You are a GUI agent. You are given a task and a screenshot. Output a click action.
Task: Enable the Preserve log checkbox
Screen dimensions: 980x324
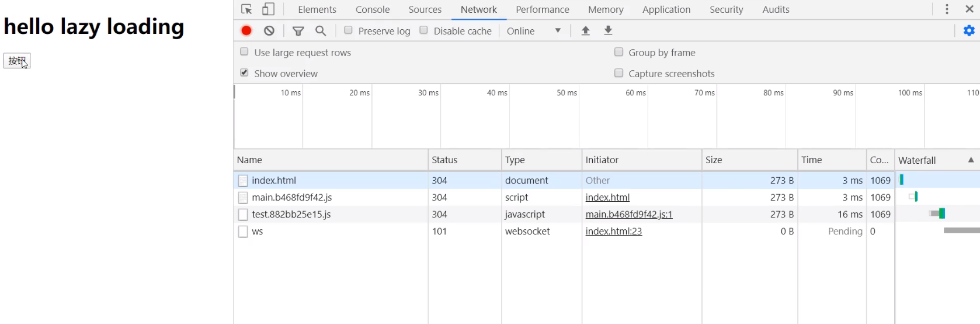(348, 30)
